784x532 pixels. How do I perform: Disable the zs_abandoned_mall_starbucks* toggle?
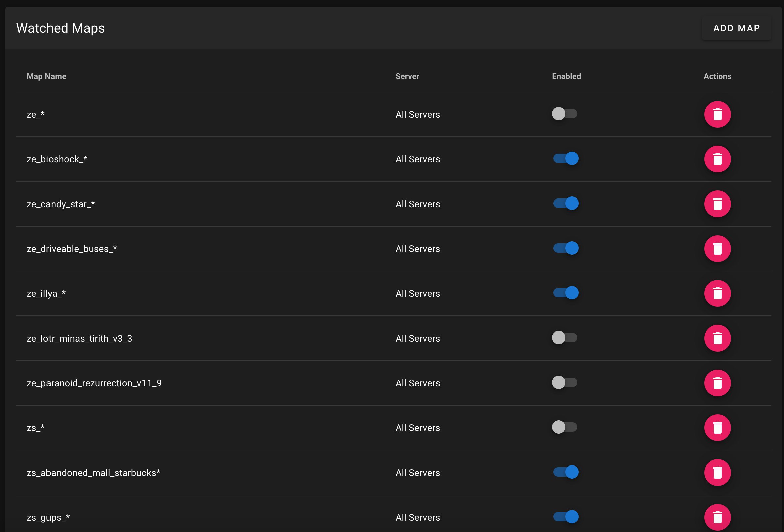566,472
